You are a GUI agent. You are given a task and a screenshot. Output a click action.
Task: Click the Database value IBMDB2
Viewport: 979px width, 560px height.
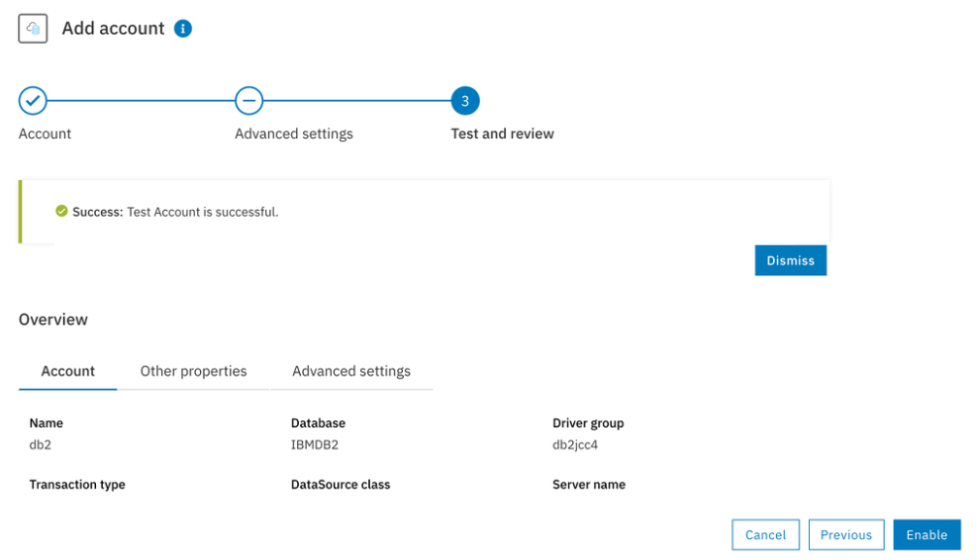[315, 445]
